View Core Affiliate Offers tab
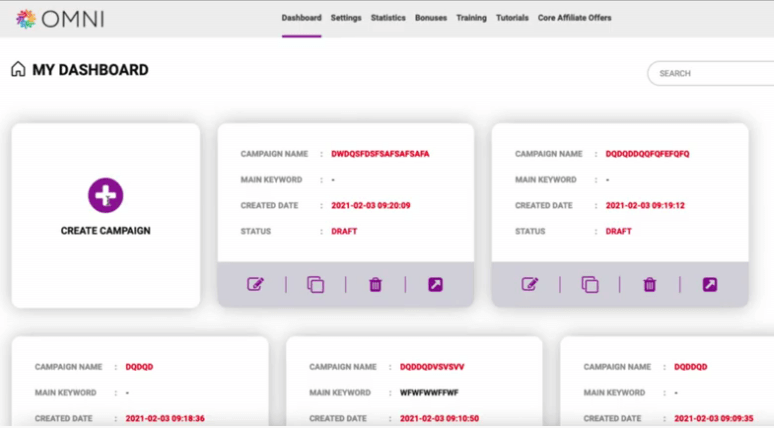The image size is (774, 428). [575, 18]
